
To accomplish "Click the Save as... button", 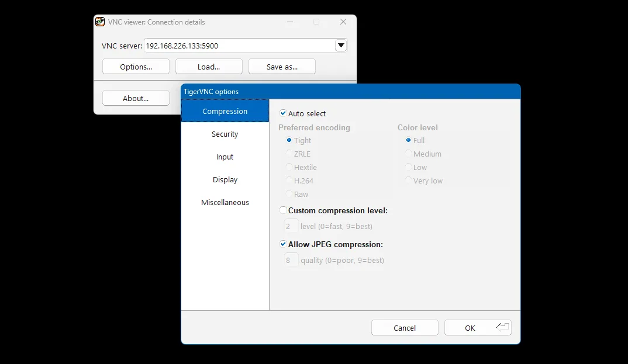I will click(x=282, y=67).
